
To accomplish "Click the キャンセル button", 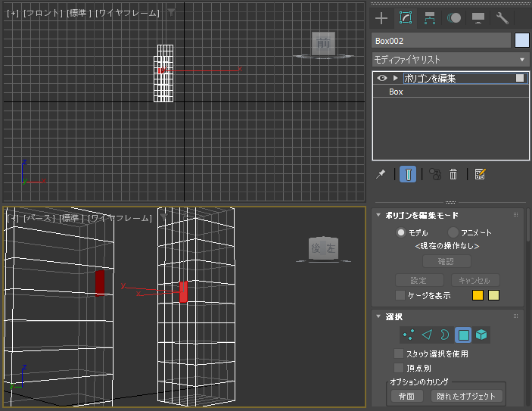I will coord(475,280).
